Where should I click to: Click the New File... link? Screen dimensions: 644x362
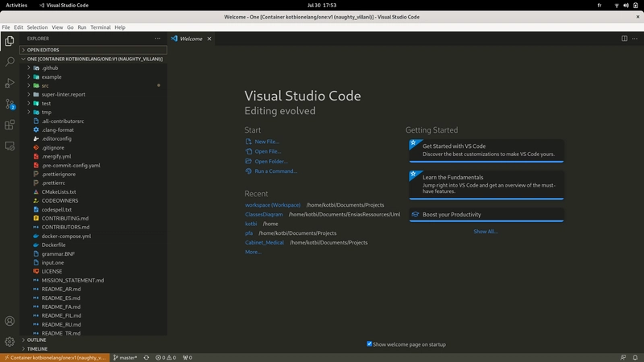coord(266,142)
